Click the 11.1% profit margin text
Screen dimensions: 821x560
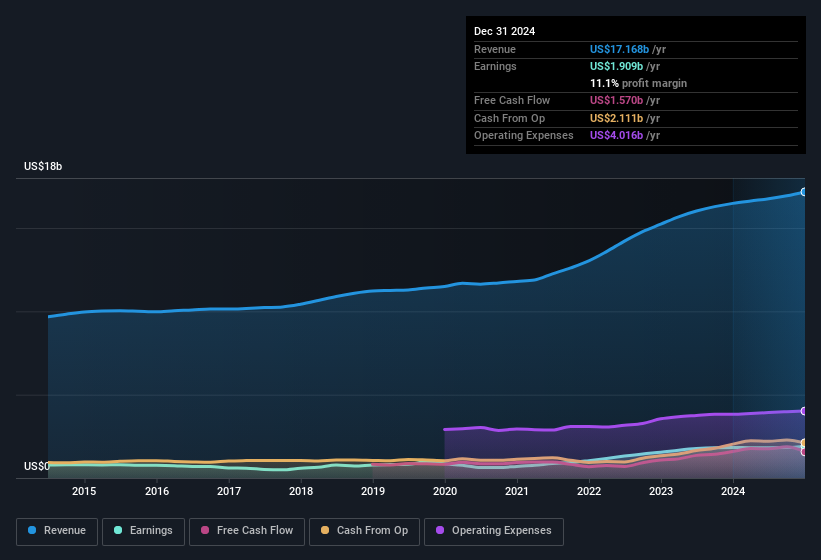(x=638, y=83)
